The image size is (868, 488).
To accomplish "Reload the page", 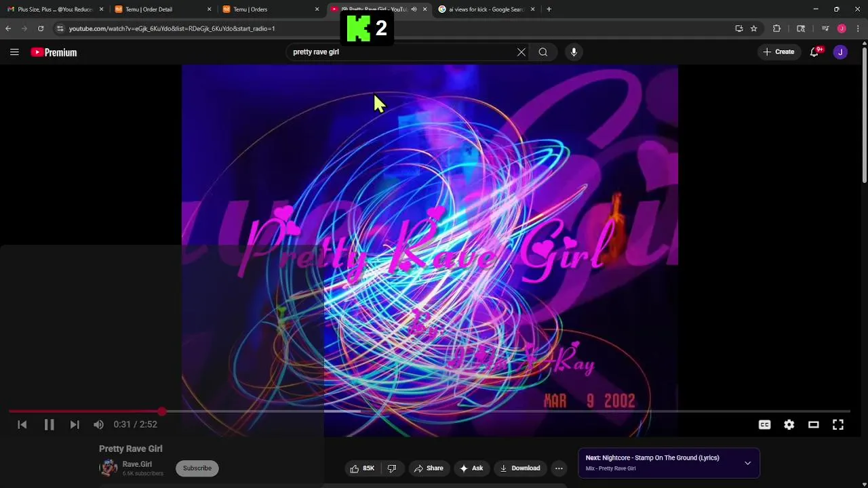I will pos(41,28).
